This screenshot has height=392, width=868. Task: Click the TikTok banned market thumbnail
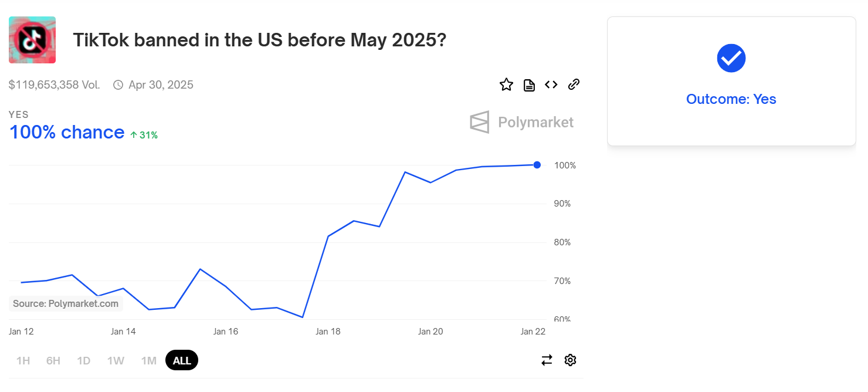(x=32, y=40)
